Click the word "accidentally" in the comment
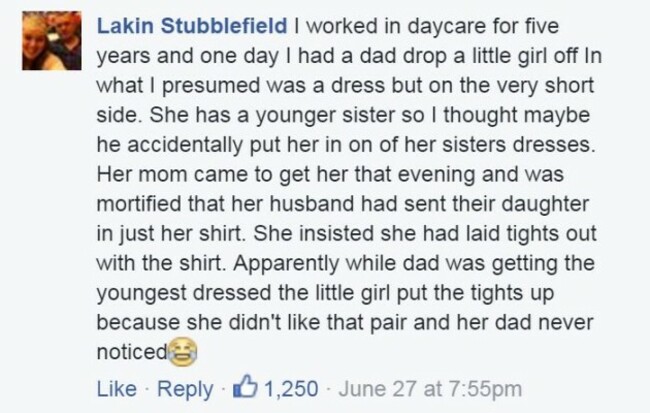The width and height of the screenshot is (650, 413). (184, 146)
